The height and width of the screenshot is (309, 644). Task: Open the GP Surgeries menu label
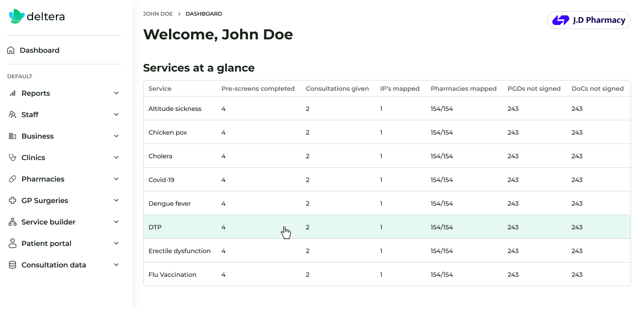[x=45, y=200]
